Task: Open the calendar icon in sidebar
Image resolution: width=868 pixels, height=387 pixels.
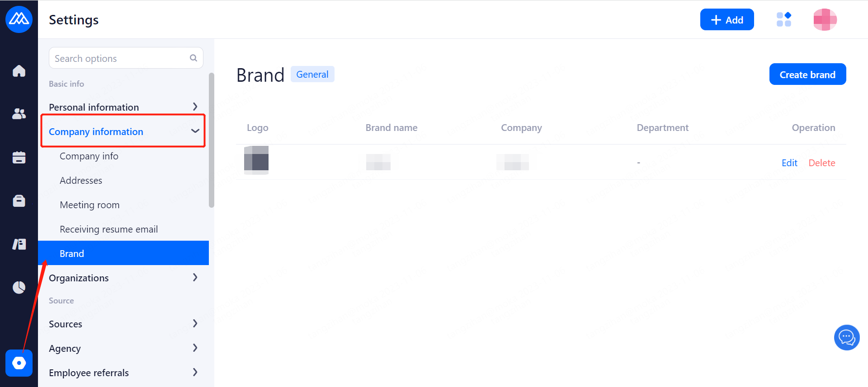Action: [x=19, y=158]
